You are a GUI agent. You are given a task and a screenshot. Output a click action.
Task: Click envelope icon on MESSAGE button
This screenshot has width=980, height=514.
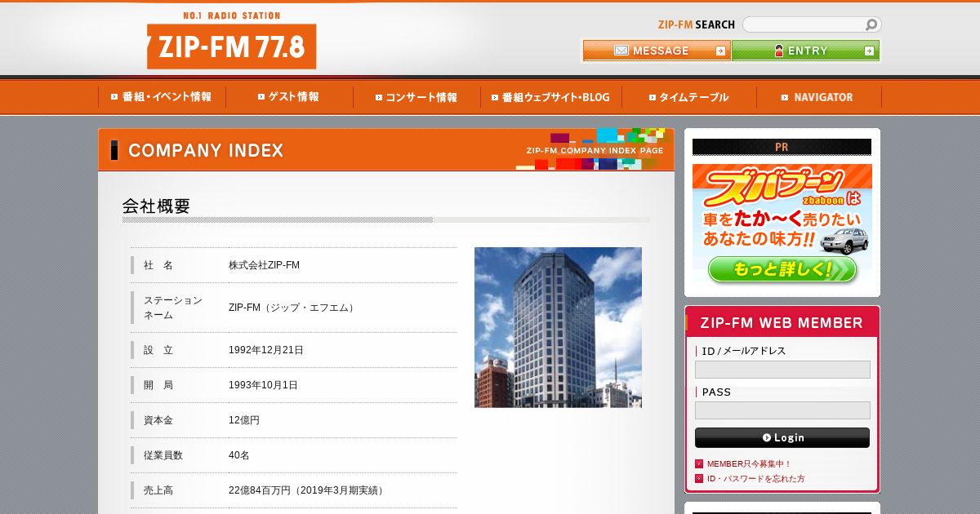621,51
